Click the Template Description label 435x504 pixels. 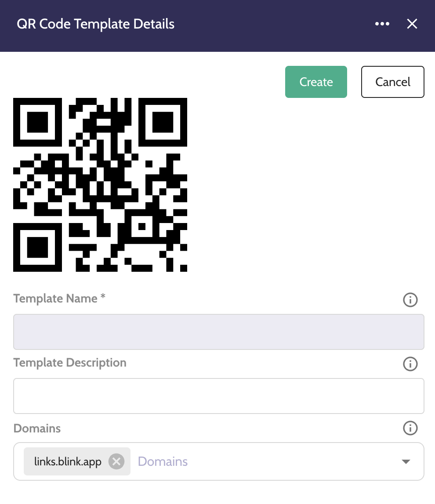[x=70, y=363]
